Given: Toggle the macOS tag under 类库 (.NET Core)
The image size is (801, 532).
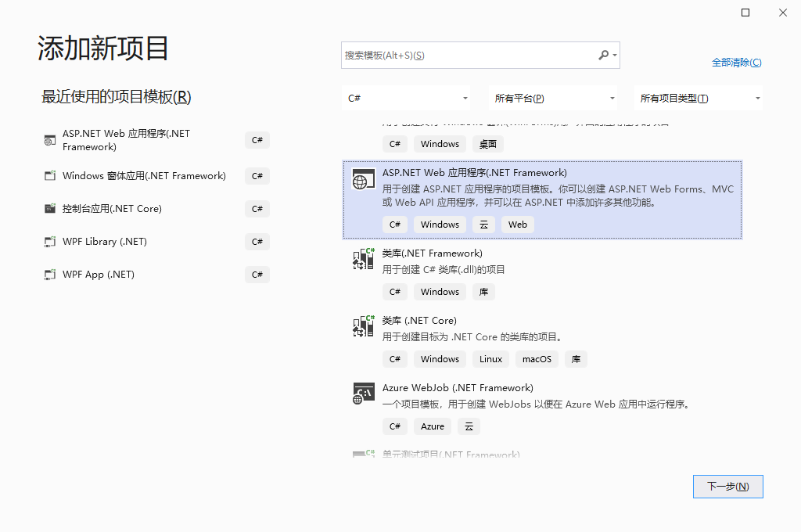Looking at the screenshot, I should click(x=537, y=359).
